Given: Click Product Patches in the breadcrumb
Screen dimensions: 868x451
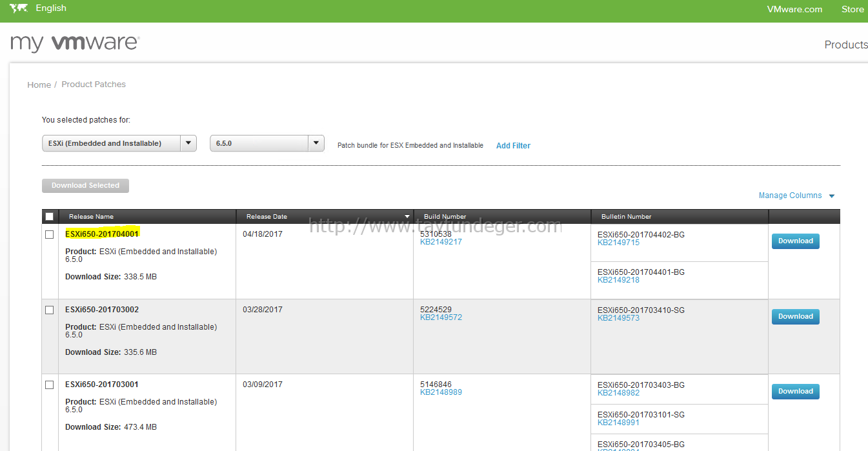Looking at the screenshot, I should 94,85.
